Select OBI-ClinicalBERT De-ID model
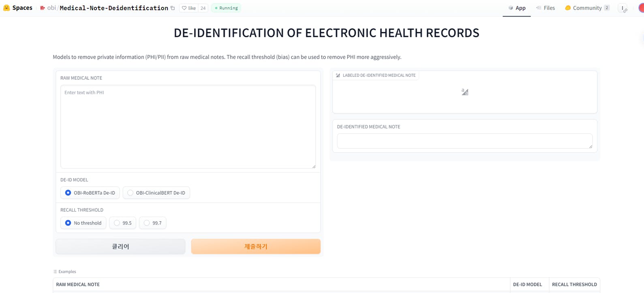644x293 pixels. pos(156,193)
